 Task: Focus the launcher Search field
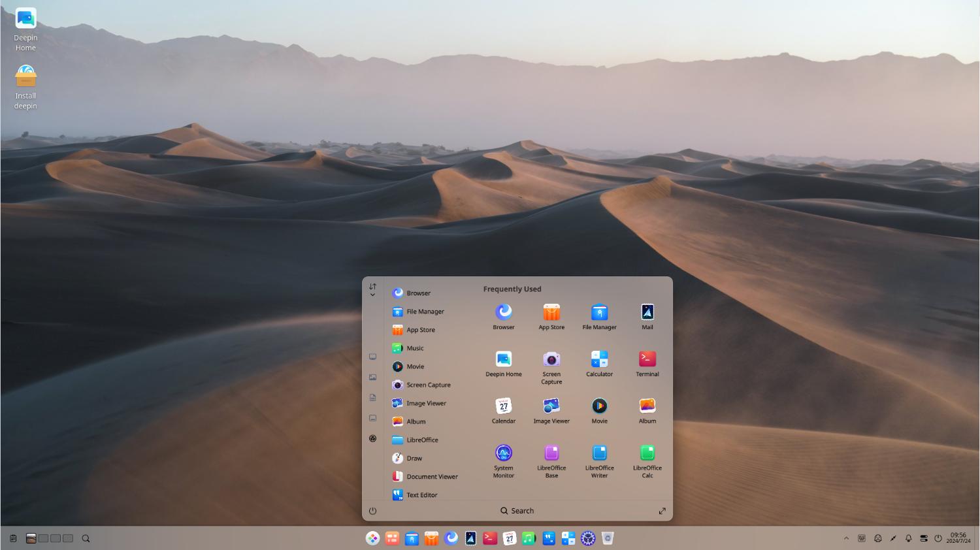[x=517, y=511]
